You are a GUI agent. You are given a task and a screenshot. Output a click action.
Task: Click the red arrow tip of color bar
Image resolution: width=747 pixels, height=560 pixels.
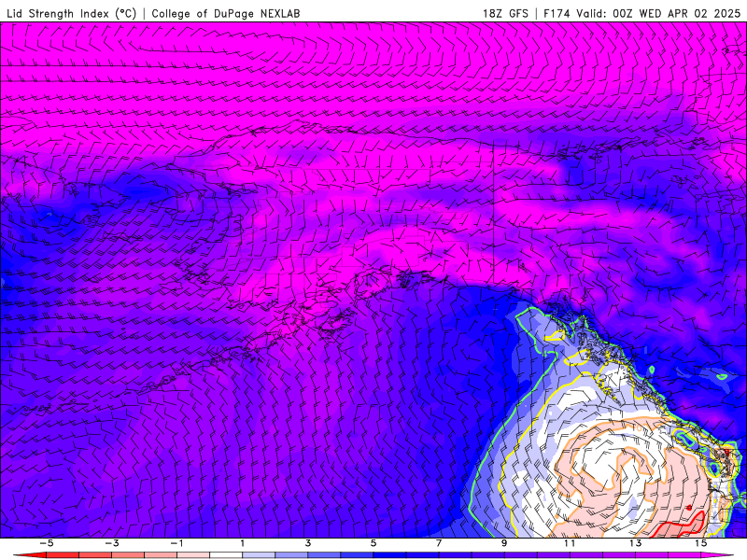pos(30,555)
